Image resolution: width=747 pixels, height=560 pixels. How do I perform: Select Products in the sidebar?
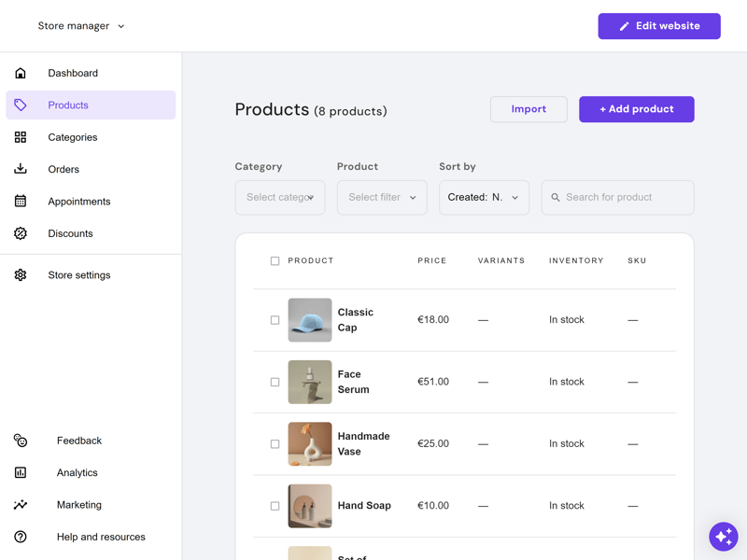pos(91,105)
